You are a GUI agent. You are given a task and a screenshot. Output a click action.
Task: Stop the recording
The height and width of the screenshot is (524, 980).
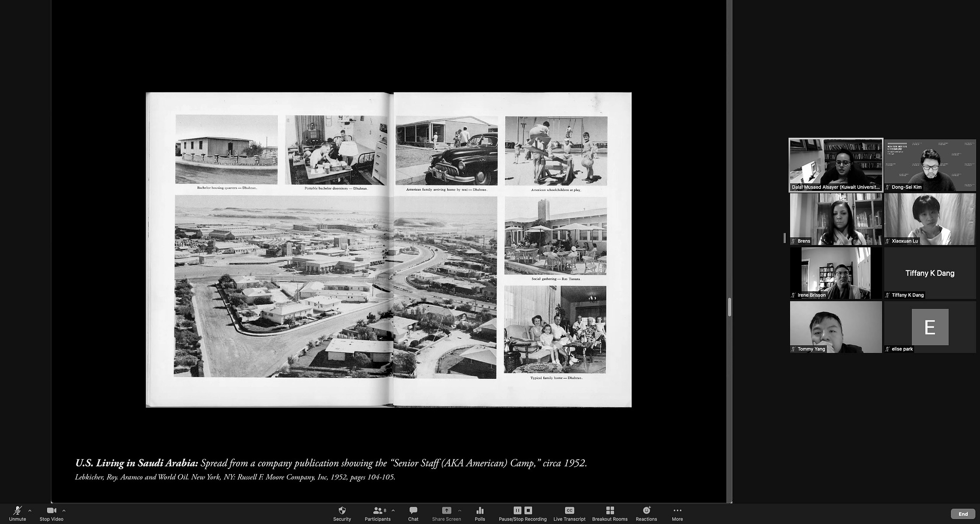528,510
